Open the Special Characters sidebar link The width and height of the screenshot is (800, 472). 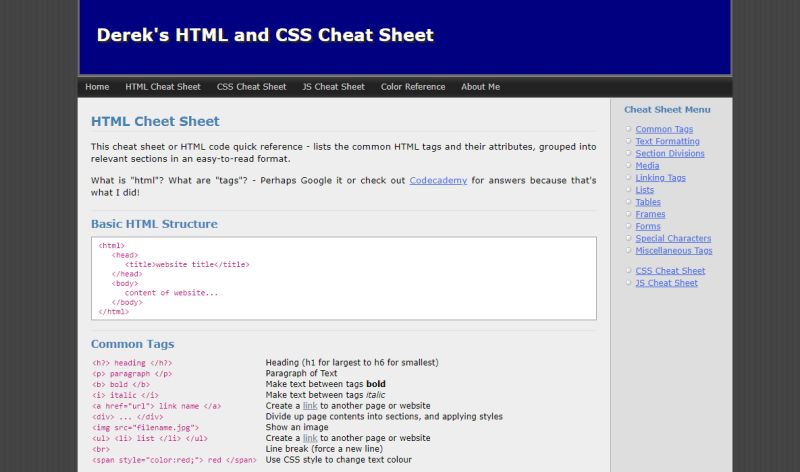pos(673,238)
